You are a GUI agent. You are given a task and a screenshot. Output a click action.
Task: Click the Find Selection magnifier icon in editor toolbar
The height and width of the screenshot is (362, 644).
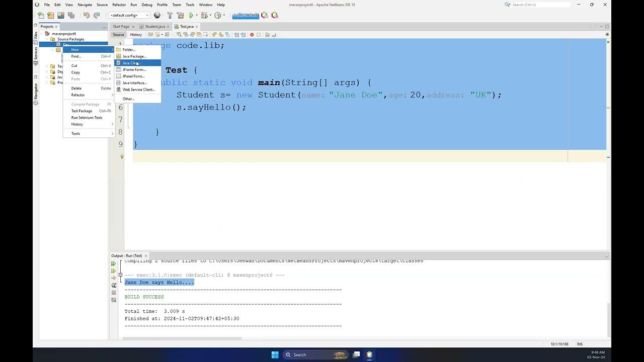tap(179, 35)
